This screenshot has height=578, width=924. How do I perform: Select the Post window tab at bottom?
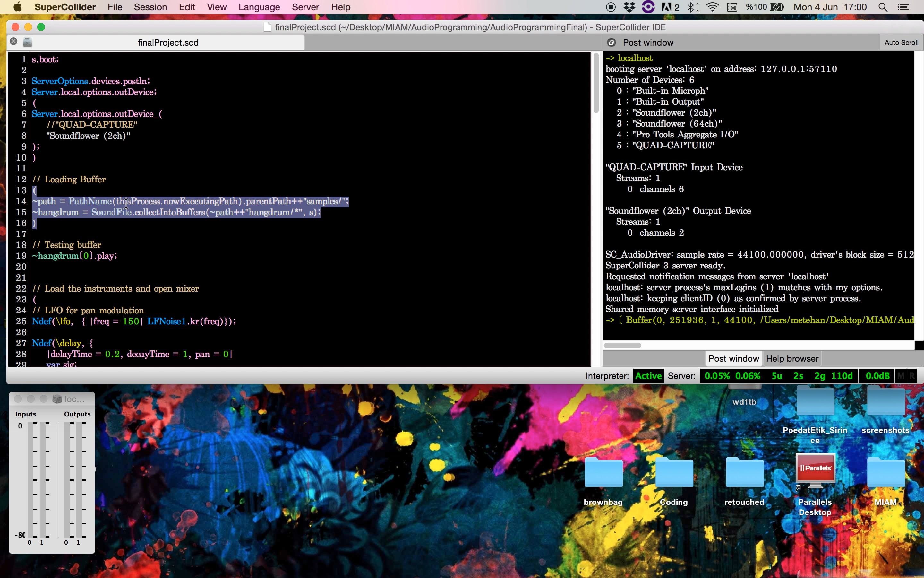click(x=733, y=359)
